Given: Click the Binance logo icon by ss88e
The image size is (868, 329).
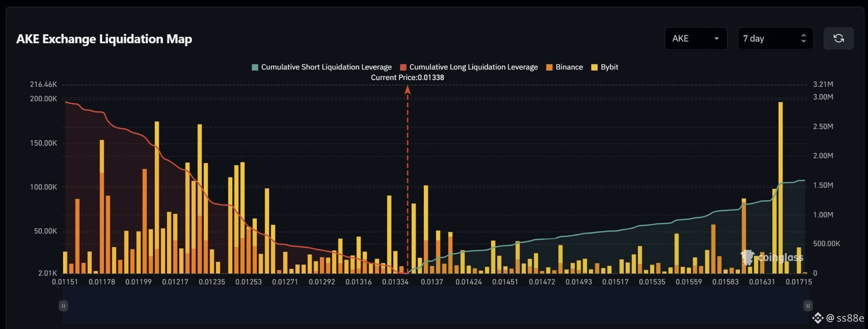Looking at the screenshot, I should 818,318.
